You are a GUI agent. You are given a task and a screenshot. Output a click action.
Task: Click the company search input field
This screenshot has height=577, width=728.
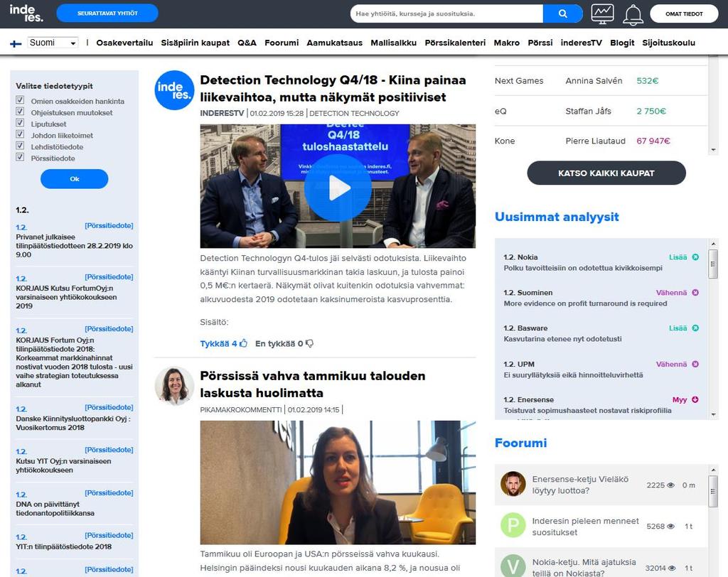(446, 14)
